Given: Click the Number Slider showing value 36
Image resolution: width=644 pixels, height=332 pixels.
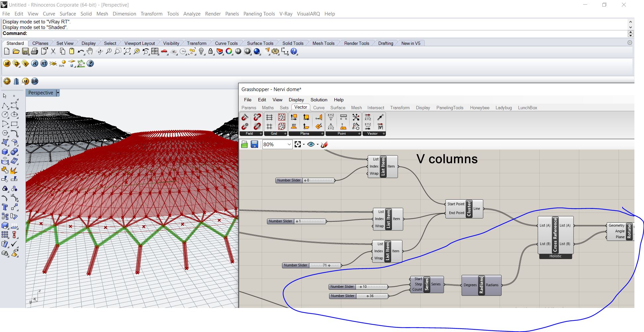Looking at the screenshot, I should pyautogui.click(x=359, y=296).
